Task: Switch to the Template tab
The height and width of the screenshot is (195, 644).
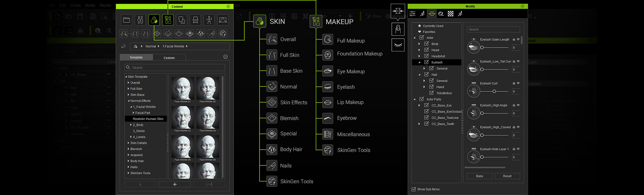Action: pyautogui.click(x=136, y=57)
